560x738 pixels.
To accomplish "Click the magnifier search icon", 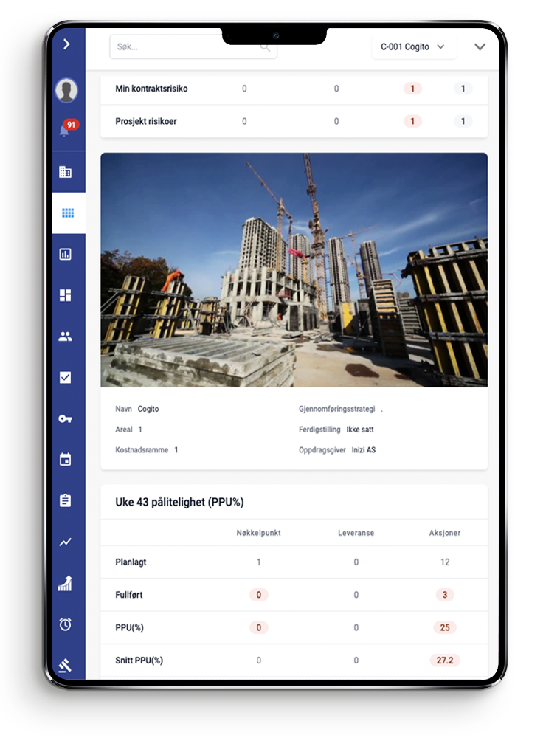I will (266, 47).
